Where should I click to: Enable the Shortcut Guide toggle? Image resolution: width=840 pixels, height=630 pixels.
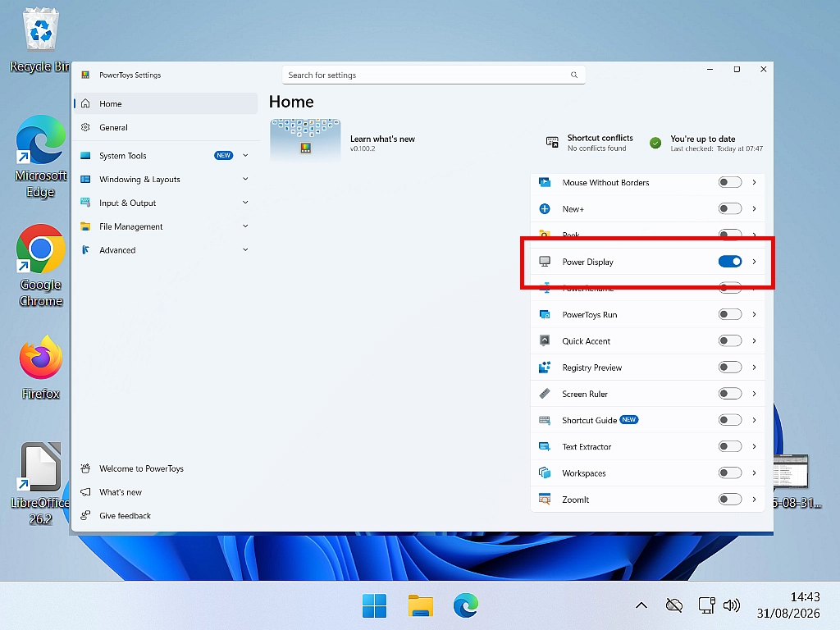(x=729, y=420)
